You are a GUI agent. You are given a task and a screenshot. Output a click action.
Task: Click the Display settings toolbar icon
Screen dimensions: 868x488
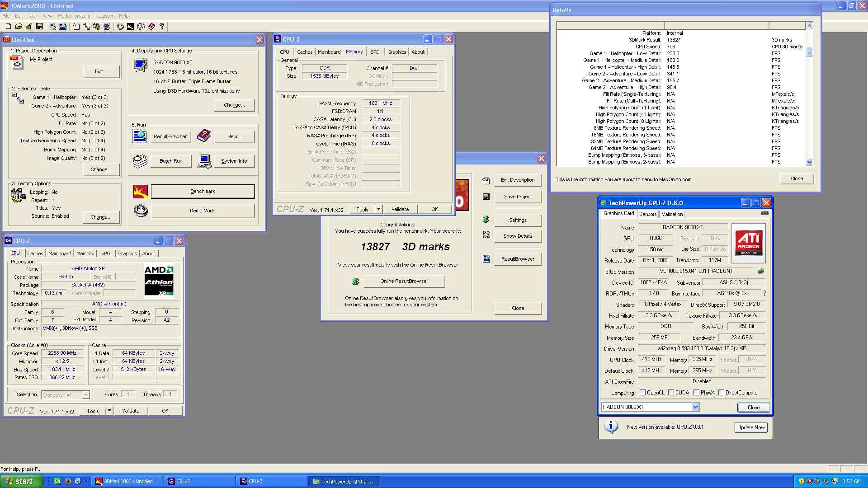coord(107,27)
